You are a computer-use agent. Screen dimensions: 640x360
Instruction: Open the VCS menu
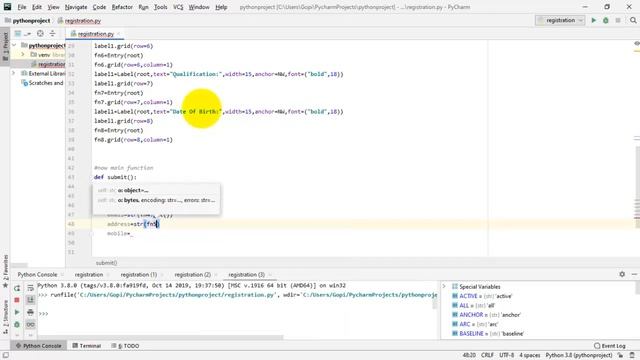tap(178, 7)
